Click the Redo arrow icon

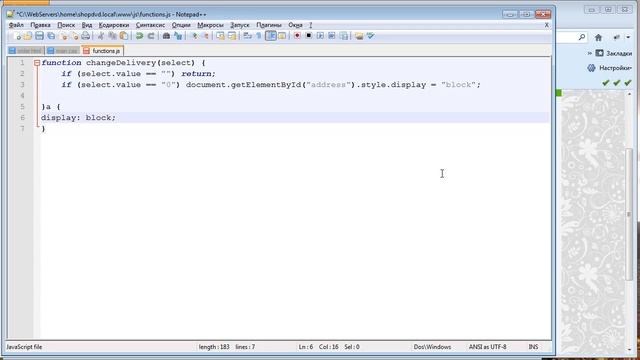click(151, 36)
